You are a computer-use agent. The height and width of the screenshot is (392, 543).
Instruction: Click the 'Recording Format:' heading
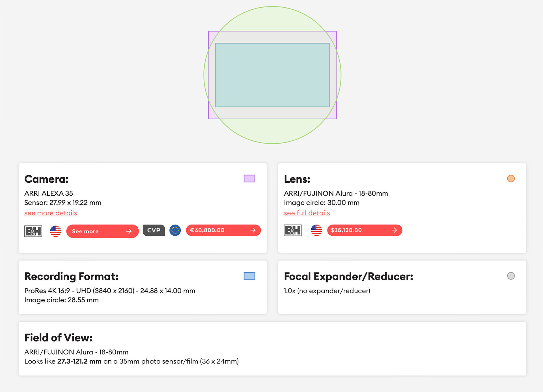coord(71,276)
